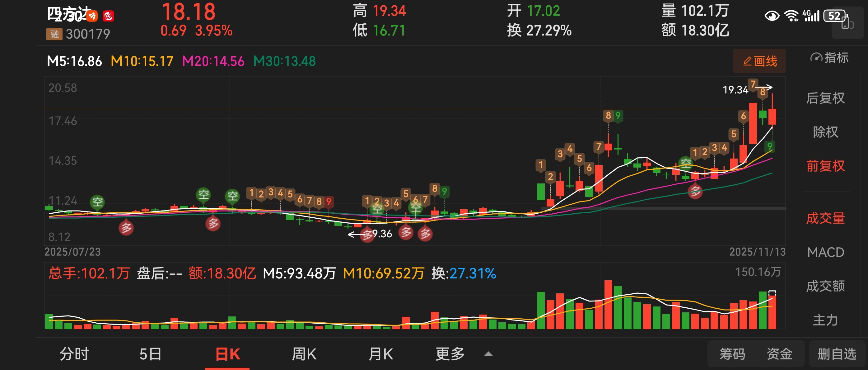This screenshot has width=868, height=370.
Task: Tap the red swirl app icon
Action: pos(108,16)
